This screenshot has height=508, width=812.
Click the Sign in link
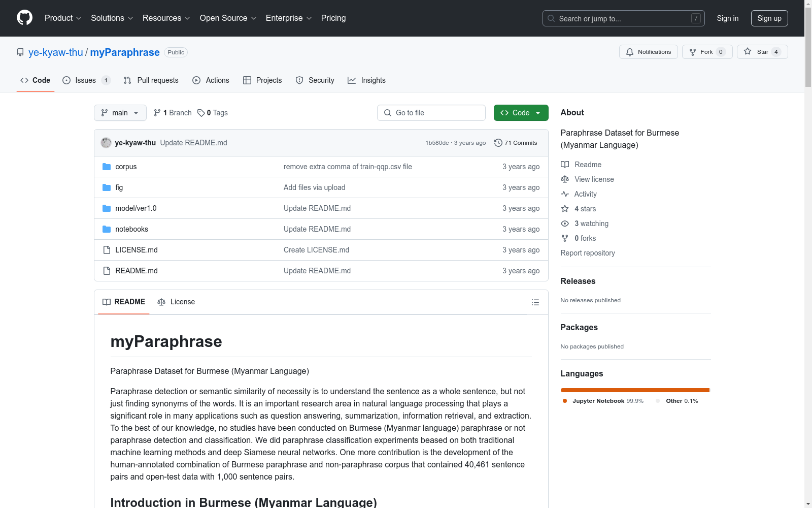coord(728,18)
